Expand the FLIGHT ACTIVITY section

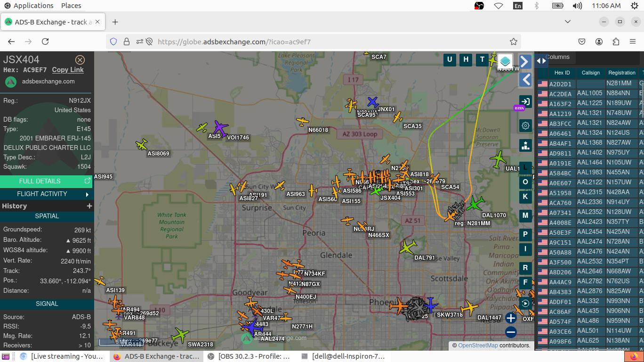46,194
